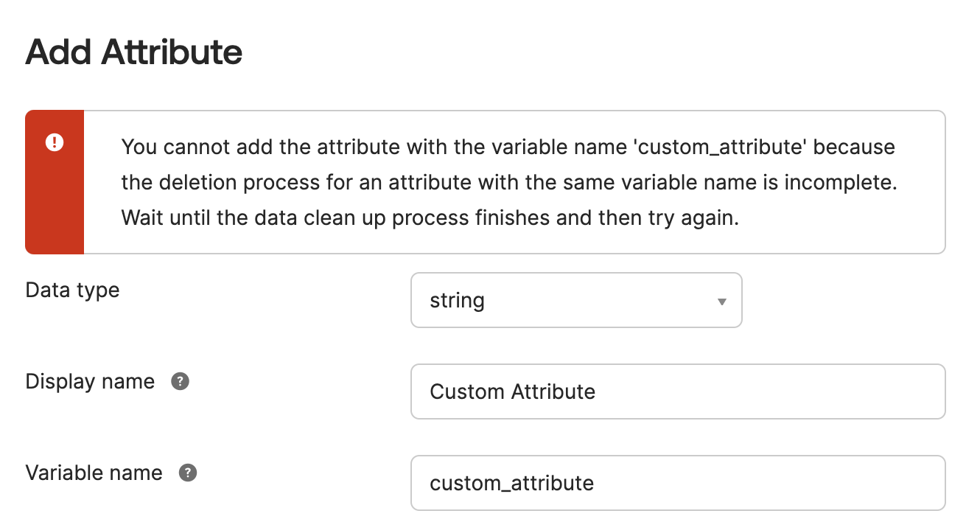This screenshot has width=980, height=522.
Task: Click the 'string' value in Data type
Action: [x=457, y=301]
